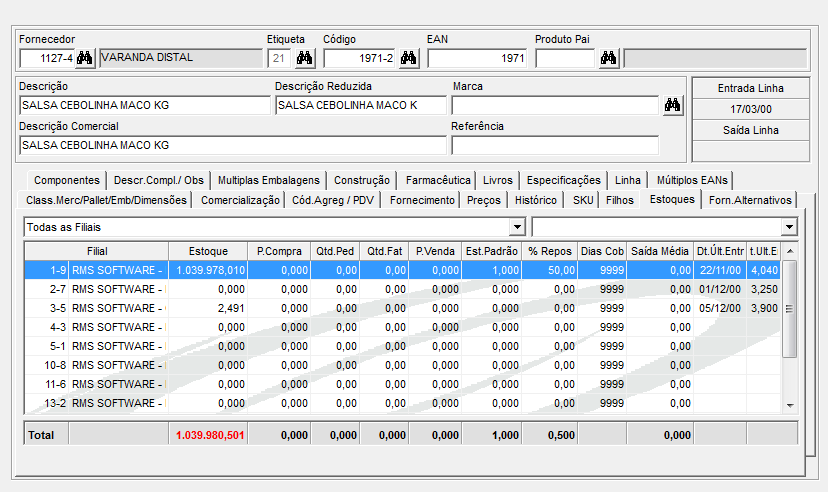Select the filial 13-2 row

click(402, 403)
